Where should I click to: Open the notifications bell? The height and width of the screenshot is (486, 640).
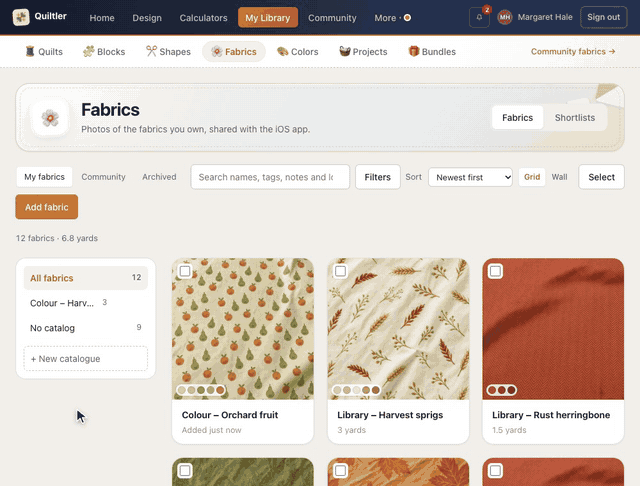click(x=479, y=18)
